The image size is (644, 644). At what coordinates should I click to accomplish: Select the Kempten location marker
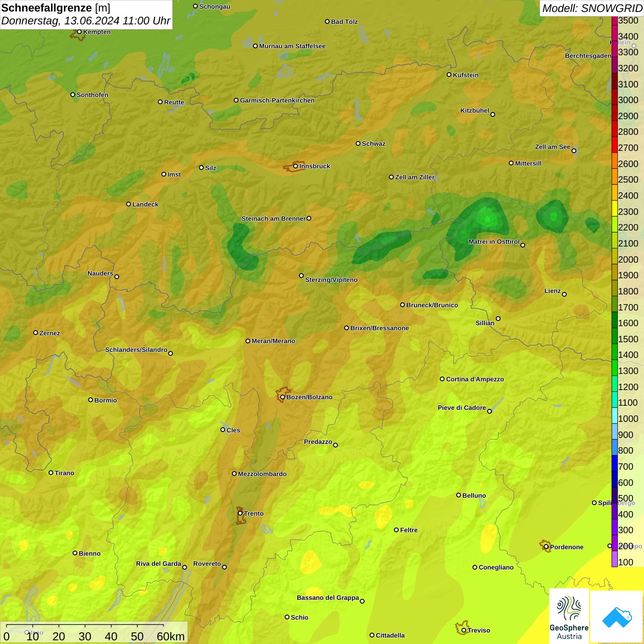pyautogui.click(x=80, y=32)
